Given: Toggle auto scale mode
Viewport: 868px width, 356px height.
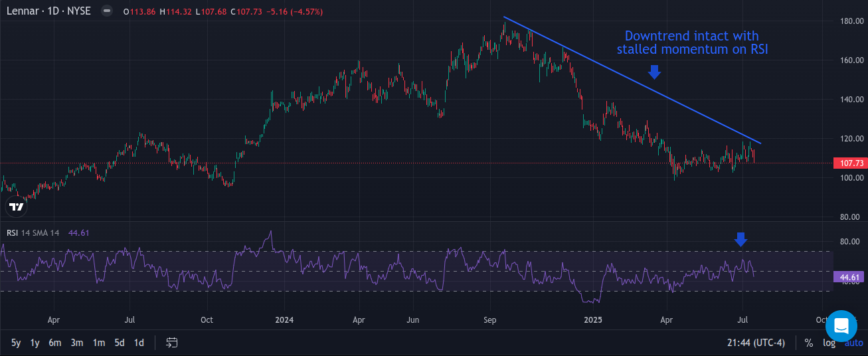Looking at the screenshot, I should click(x=854, y=343).
